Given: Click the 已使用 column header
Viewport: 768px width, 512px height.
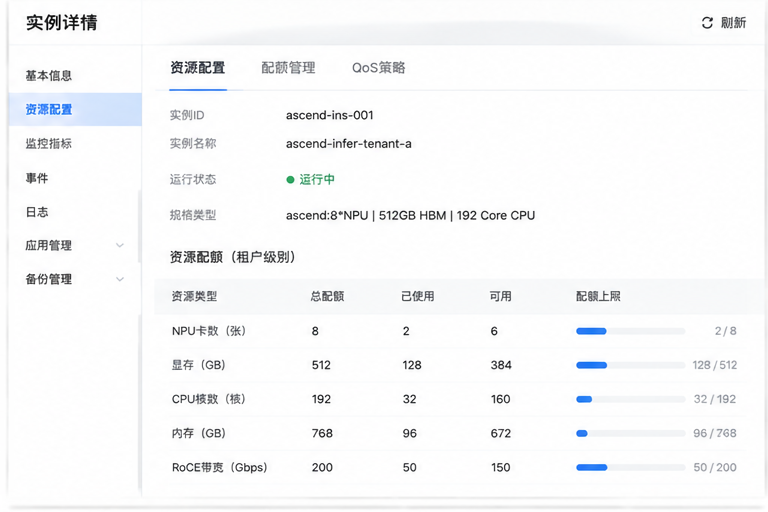Looking at the screenshot, I should point(417,296).
